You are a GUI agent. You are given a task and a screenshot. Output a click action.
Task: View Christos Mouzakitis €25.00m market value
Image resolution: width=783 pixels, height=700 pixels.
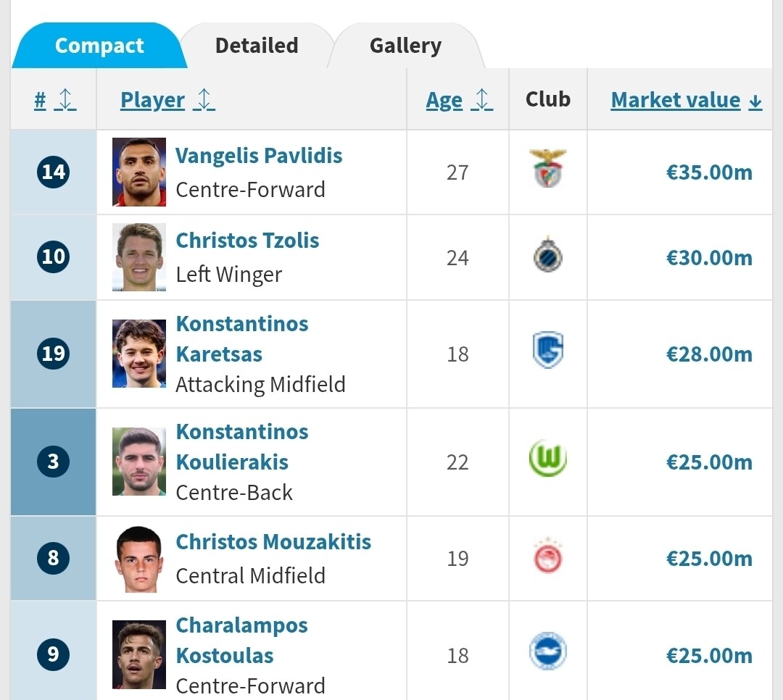(709, 559)
